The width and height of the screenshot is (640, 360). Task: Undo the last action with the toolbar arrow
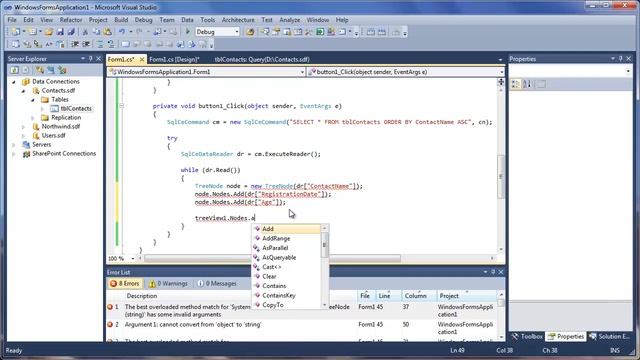122,32
